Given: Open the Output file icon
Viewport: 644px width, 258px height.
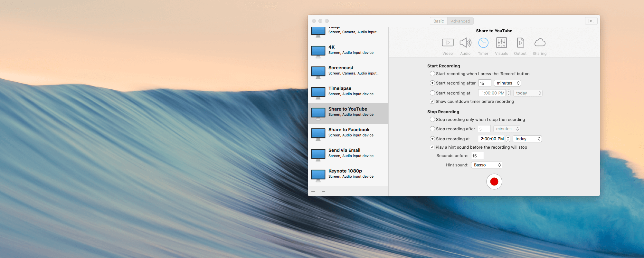Looking at the screenshot, I should click(x=520, y=43).
